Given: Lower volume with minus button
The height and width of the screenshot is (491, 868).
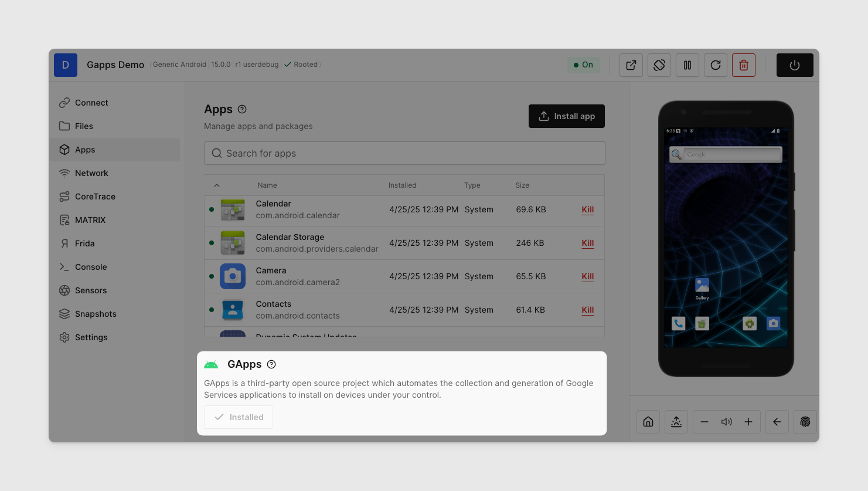Looking at the screenshot, I should tap(704, 422).
